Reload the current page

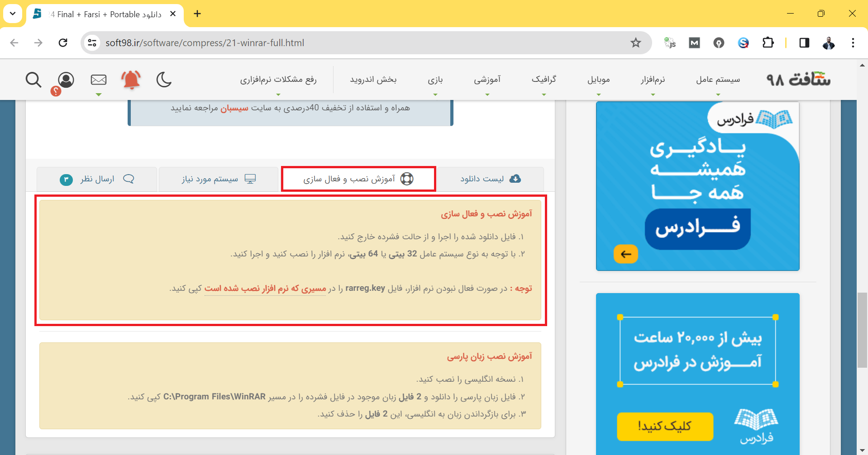tap(63, 43)
